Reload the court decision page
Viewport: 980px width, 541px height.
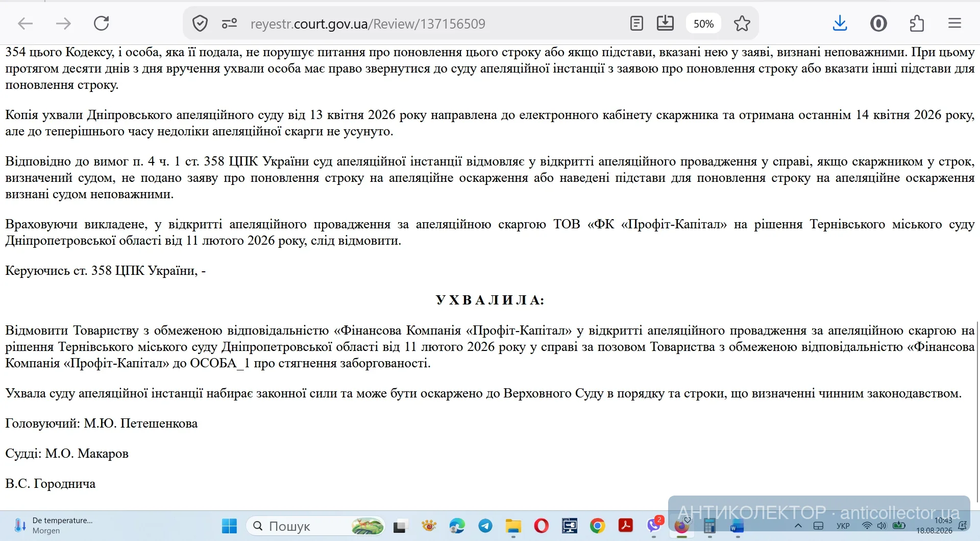coord(102,23)
